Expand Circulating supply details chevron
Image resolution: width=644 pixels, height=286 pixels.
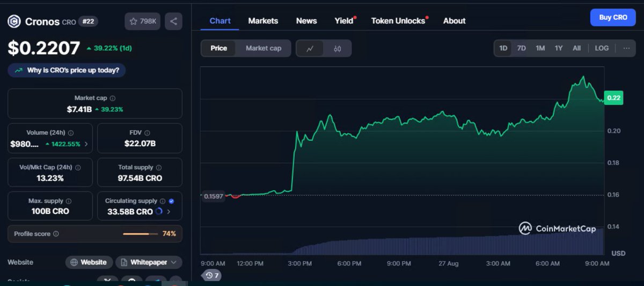(169, 212)
